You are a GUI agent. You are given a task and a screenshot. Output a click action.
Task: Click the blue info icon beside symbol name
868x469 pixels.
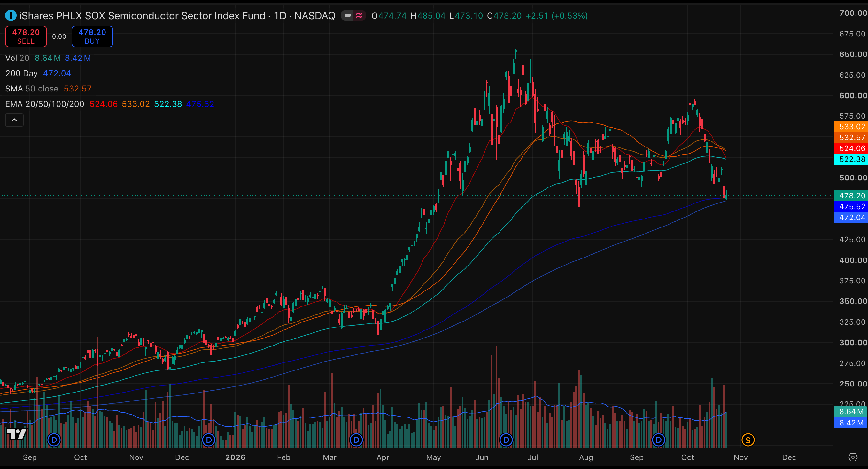click(11, 16)
